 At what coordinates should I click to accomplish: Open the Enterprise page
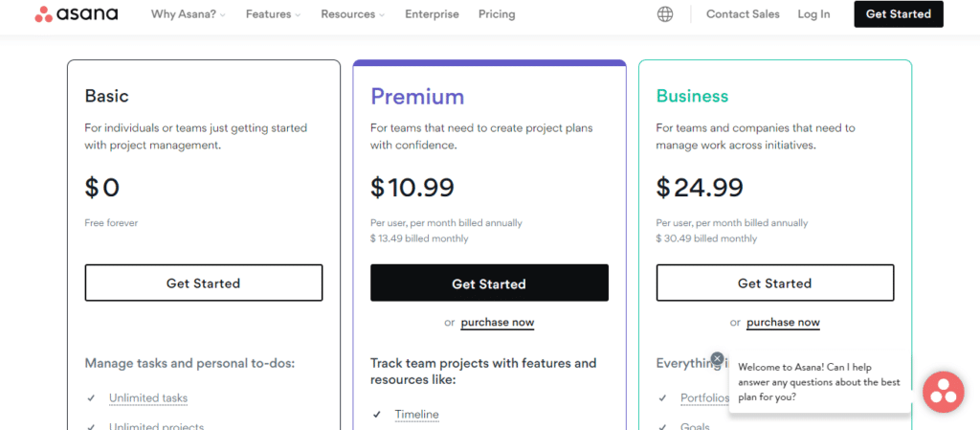(432, 13)
